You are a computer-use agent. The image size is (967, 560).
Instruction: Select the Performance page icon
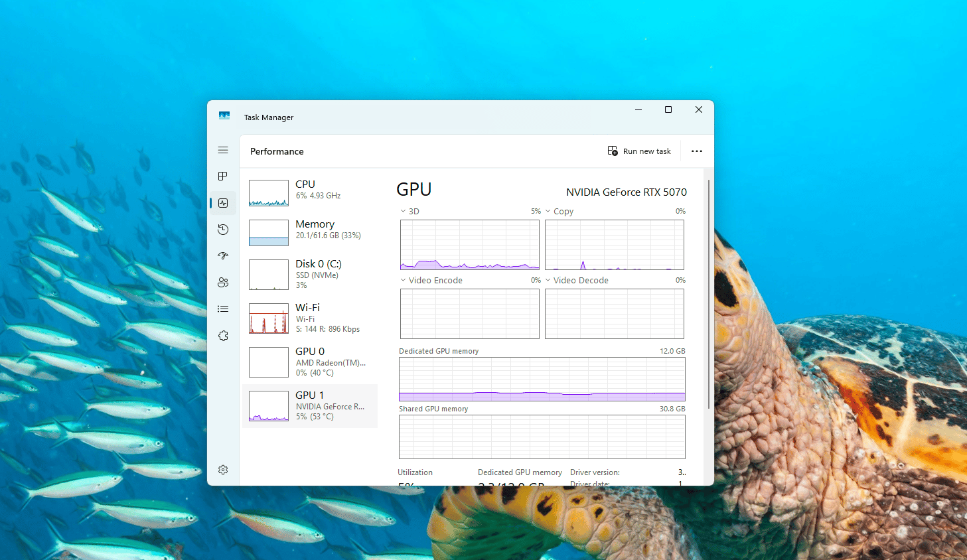coord(223,203)
